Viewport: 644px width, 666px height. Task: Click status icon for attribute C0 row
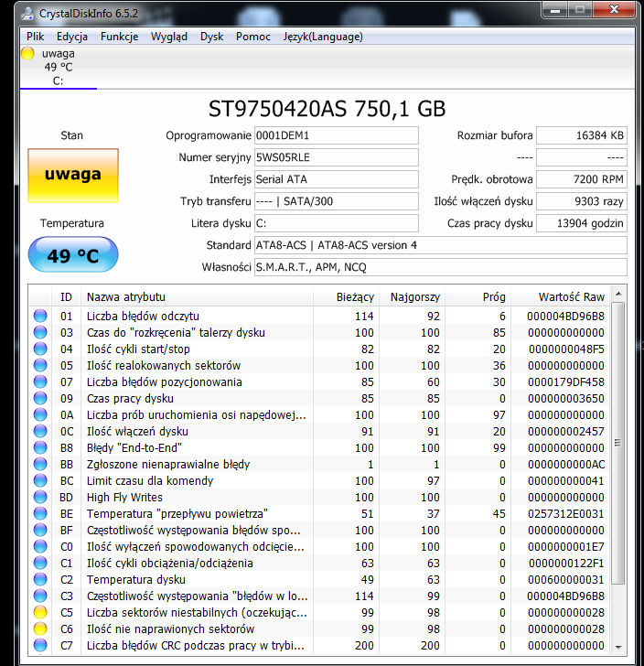(x=40, y=547)
